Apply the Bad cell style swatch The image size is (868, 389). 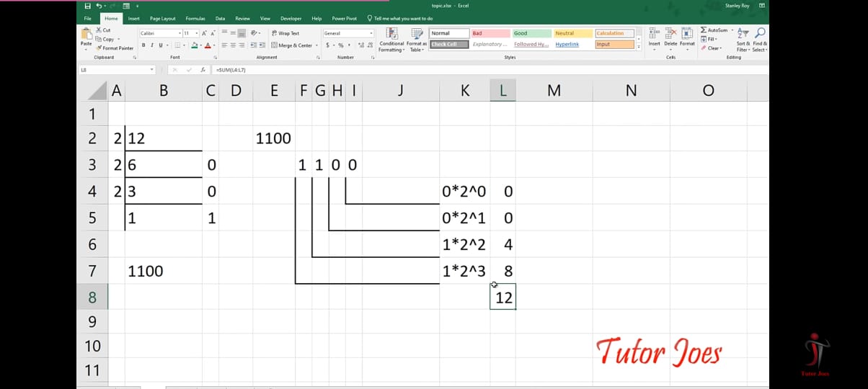click(490, 33)
